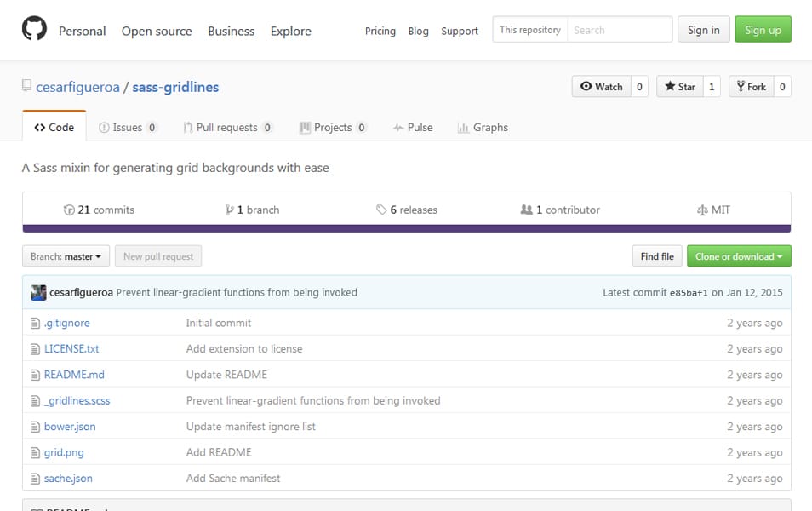Image resolution: width=812 pixels, height=511 pixels.
Task: Click the GitHub Octocat logo
Action: coord(34,28)
